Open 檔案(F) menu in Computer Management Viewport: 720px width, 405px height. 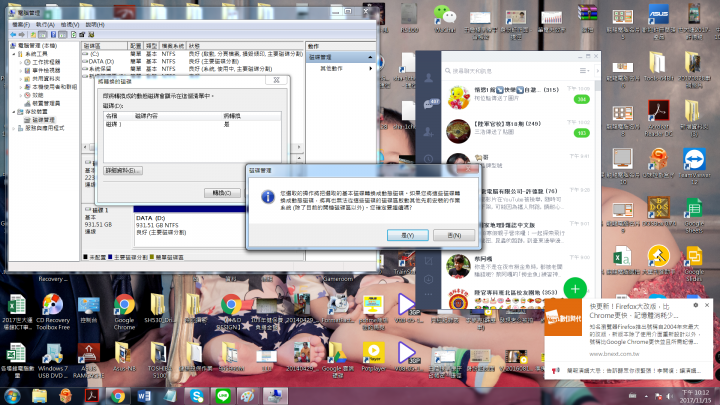tap(21, 25)
